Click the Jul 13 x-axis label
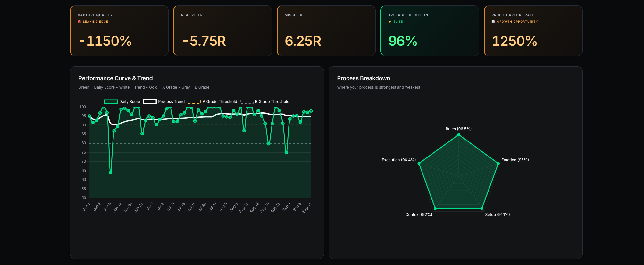Image resolution: width=644 pixels, height=265 pixels. click(x=171, y=207)
